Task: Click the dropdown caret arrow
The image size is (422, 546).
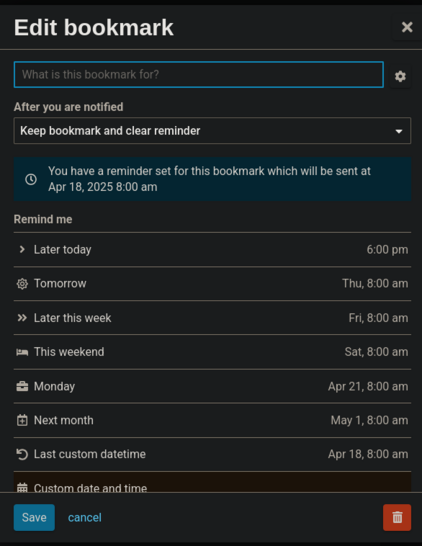Action: pyautogui.click(x=399, y=131)
